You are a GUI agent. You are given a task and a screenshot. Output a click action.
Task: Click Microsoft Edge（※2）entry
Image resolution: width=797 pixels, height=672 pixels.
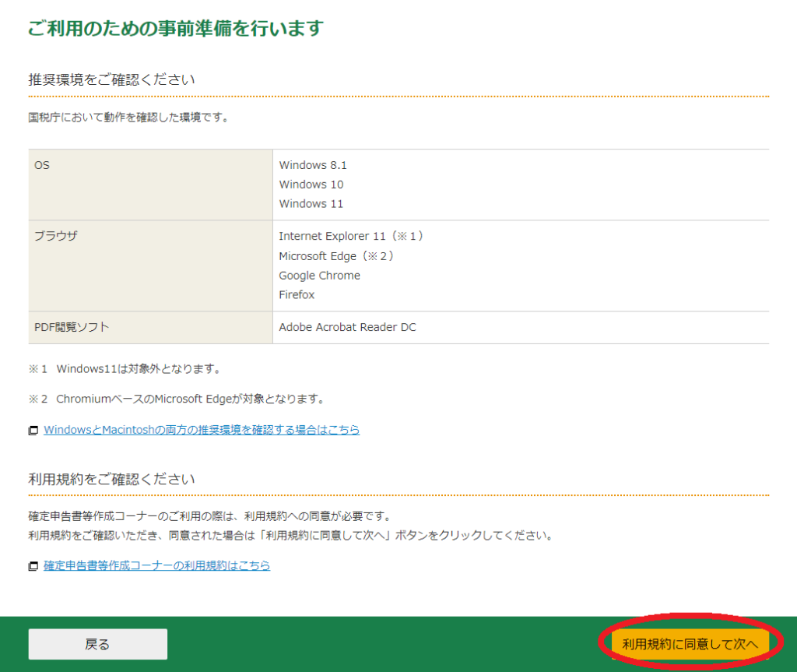tap(336, 256)
